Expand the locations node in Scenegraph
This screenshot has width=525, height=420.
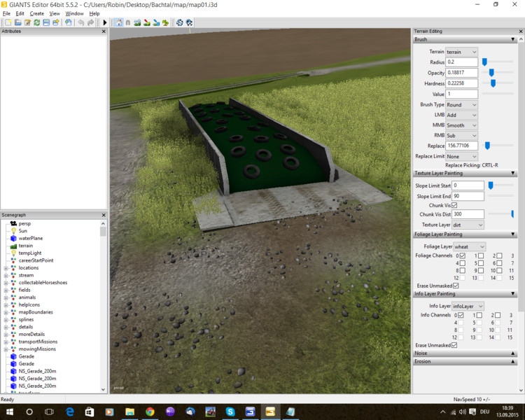click(6, 268)
